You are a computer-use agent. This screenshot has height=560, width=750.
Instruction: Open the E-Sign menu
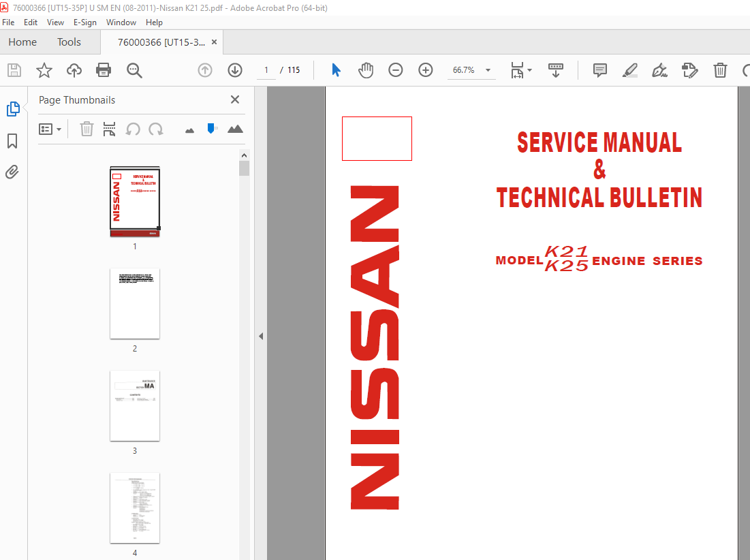point(85,22)
